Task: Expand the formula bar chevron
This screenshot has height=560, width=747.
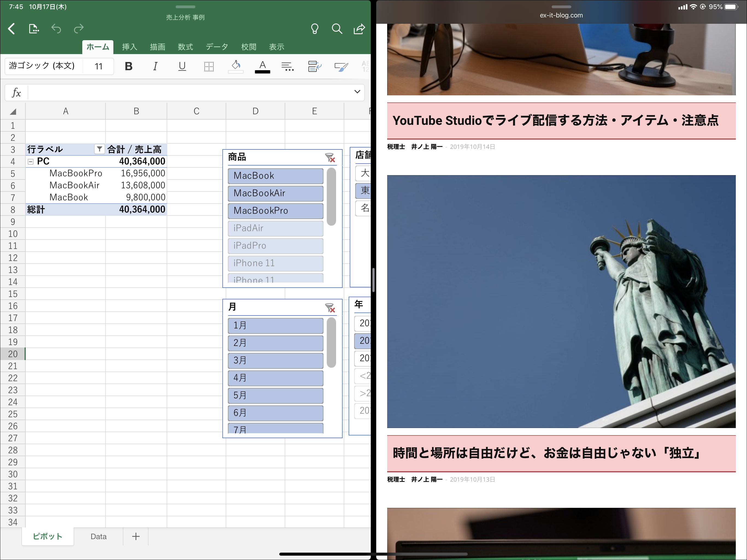Action: [357, 92]
